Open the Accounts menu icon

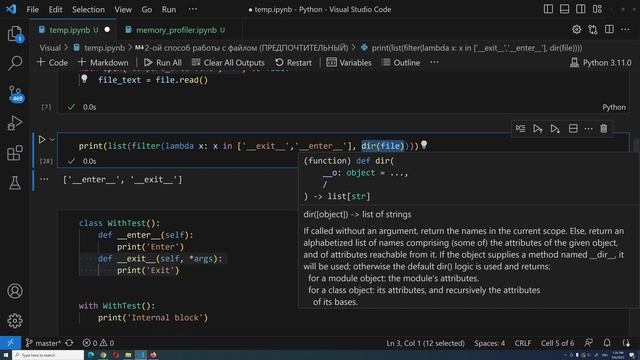click(x=15, y=291)
